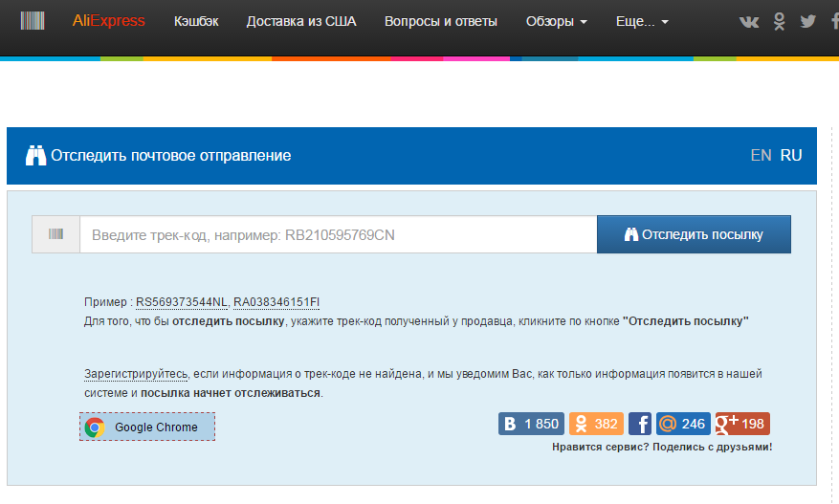Screen dimensions: 839x504
Task: Switch language to EN
Action: pyautogui.click(x=761, y=155)
